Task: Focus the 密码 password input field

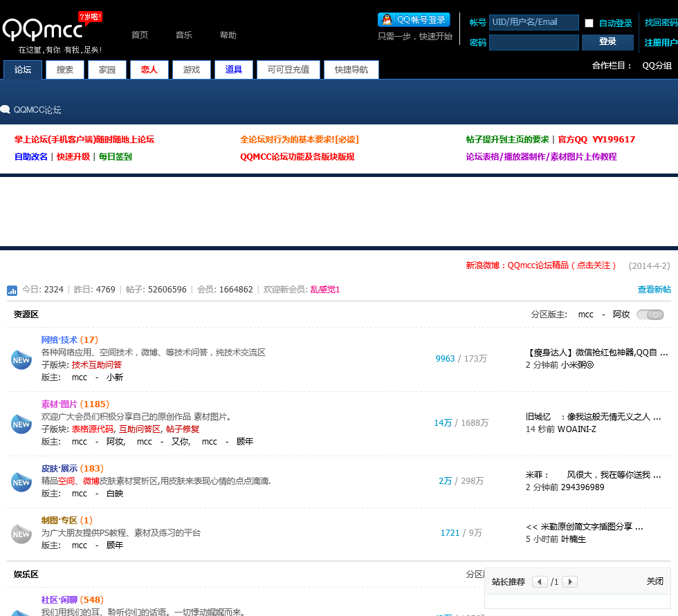Action: (x=533, y=42)
